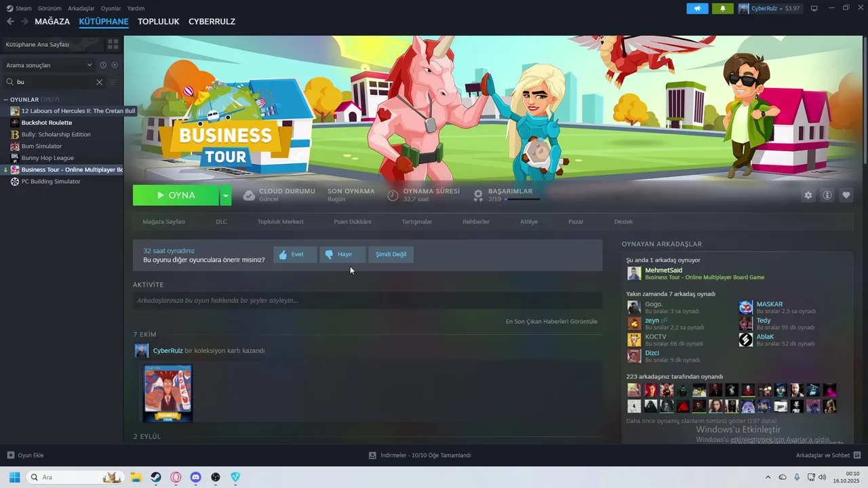Image resolution: width=868 pixels, height=488 pixels.
Task: Add Business Tour to favorites with heart icon
Action: pyautogui.click(x=846, y=195)
